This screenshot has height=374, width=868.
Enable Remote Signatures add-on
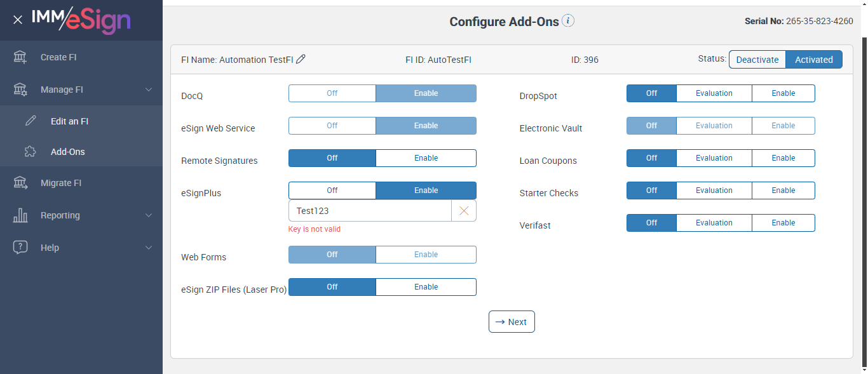pyautogui.click(x=426, y=158)
